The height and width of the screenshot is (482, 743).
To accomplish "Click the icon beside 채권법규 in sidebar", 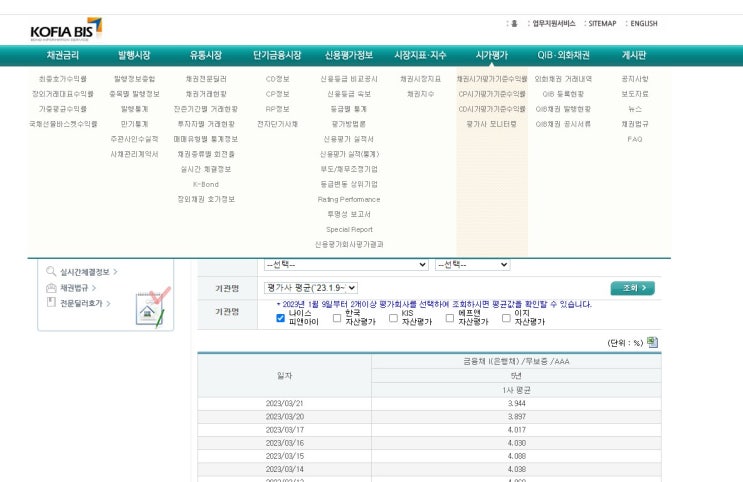I will [x=51, y=288].
